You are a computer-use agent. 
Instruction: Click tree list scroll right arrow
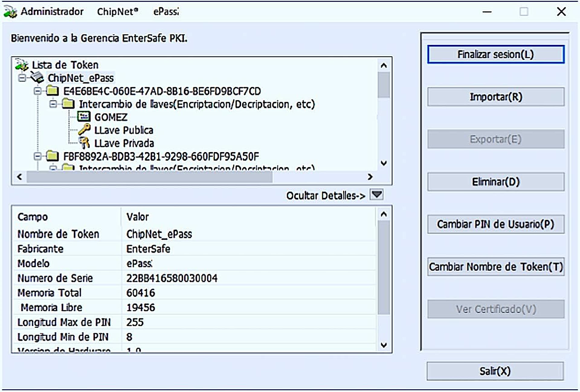[x=370, y=177]
